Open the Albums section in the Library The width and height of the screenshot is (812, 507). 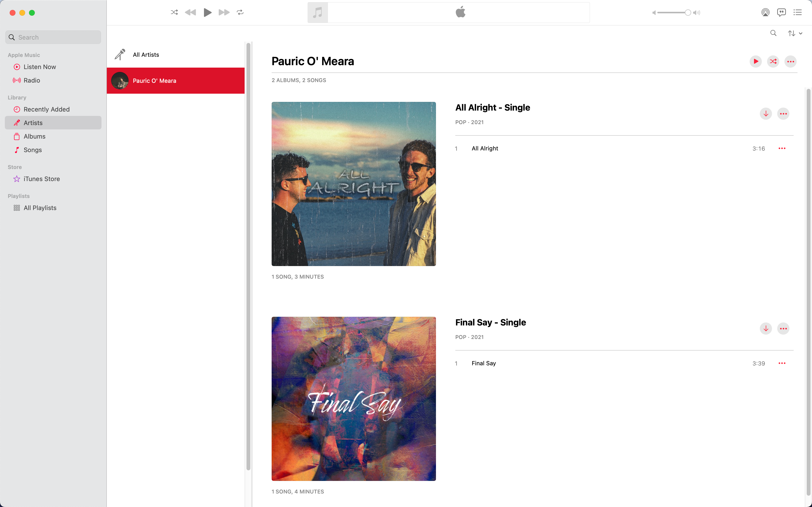click(34, 136)
